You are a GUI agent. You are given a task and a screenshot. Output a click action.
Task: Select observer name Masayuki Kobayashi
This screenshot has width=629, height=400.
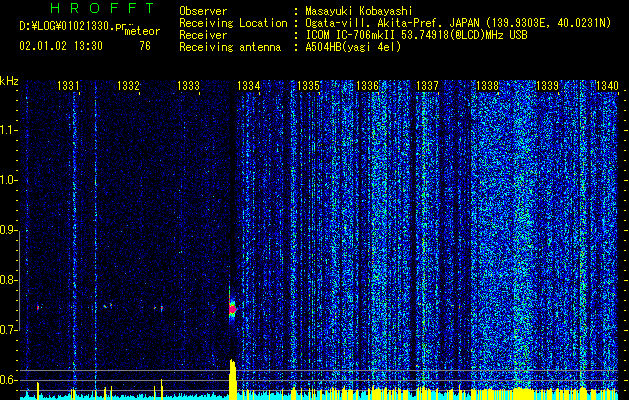358,11
